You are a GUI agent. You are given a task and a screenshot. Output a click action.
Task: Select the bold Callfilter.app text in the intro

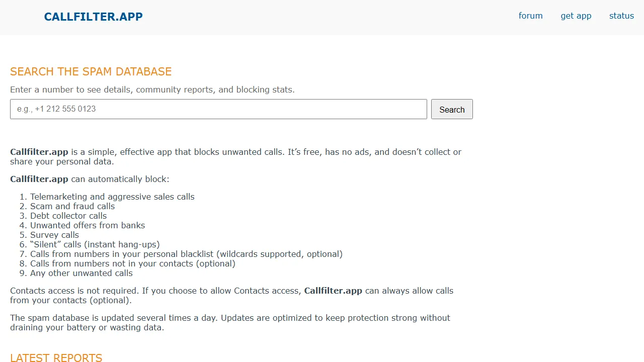39,151
